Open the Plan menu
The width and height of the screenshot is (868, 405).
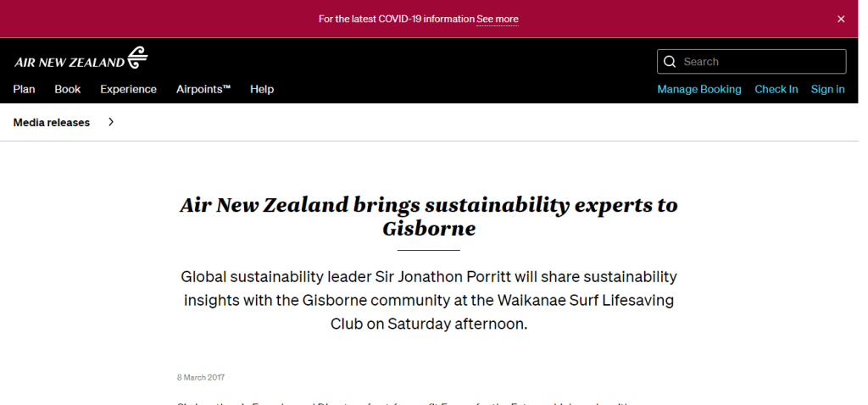[x=24, y=89]
